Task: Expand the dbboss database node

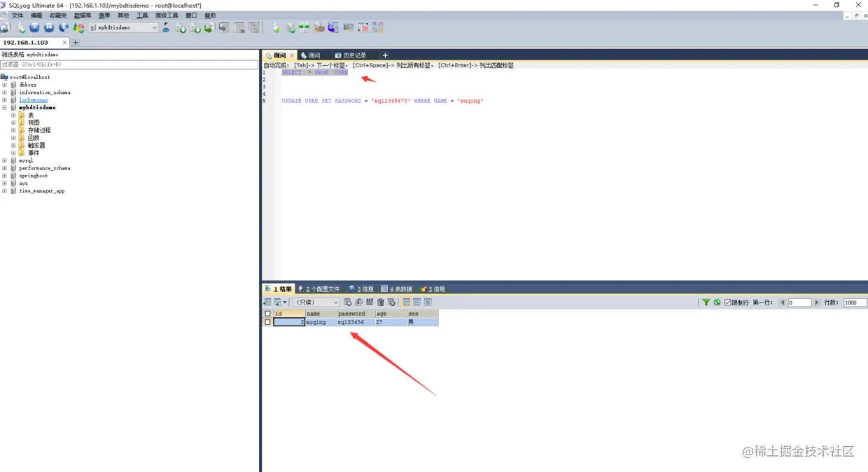Action: pos(4,85)
